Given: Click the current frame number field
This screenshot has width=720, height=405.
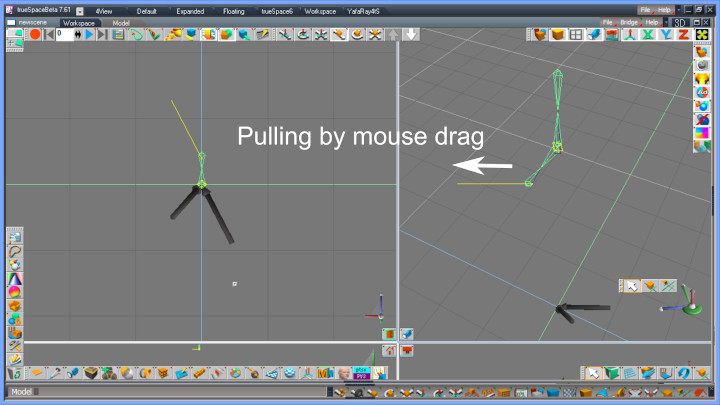Looking at the screenshot, I should tap(65, 34).
